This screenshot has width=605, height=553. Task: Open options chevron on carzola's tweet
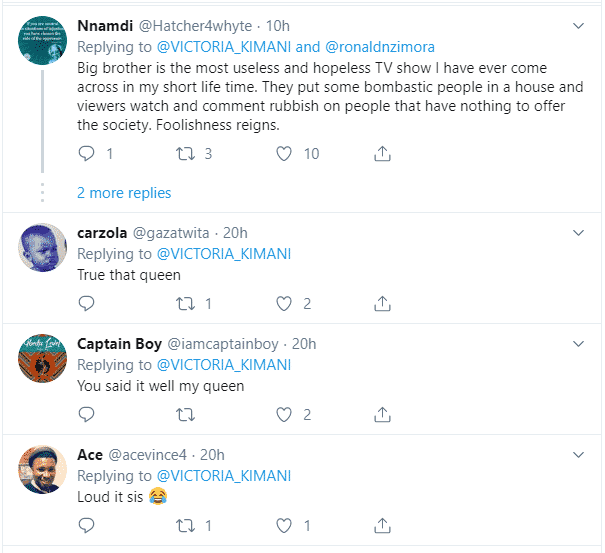click(579, 233)
